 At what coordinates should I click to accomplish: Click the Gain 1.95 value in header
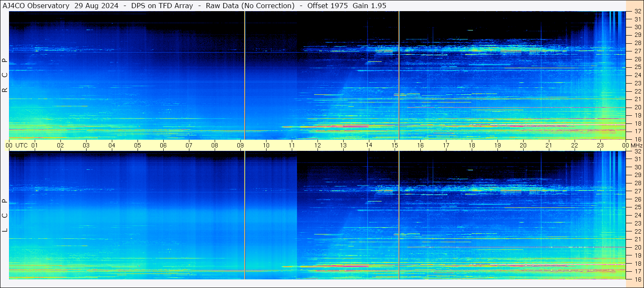click(x=369, y=6)
